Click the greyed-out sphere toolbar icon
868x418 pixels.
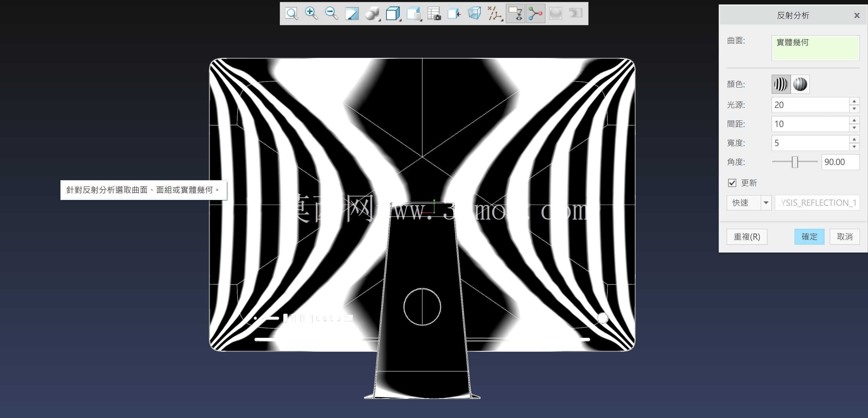555,14
